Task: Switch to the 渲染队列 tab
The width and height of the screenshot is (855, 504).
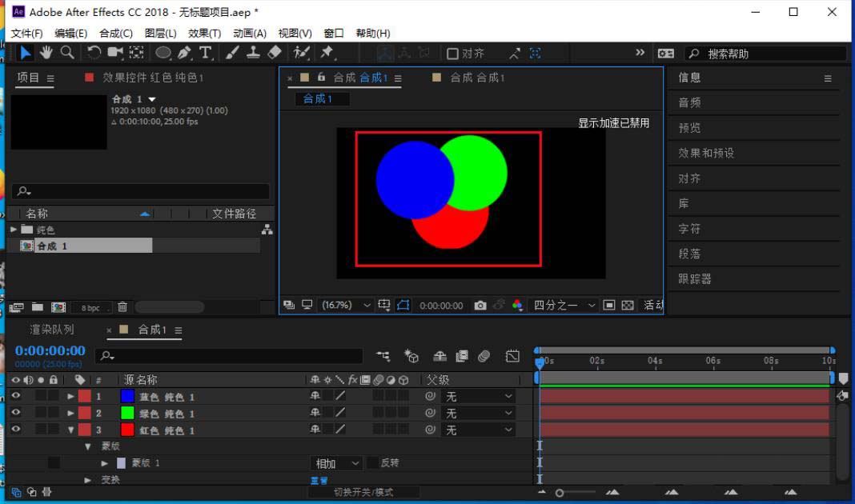Action: coord(52,330)
